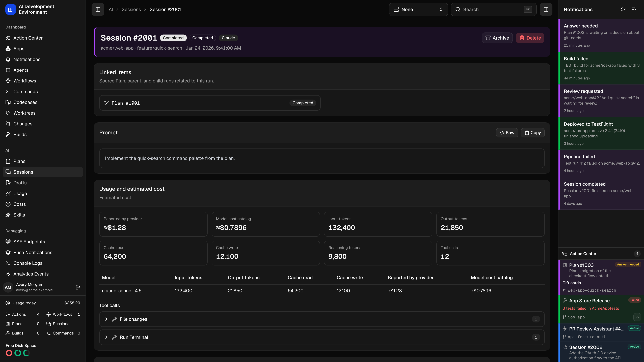Click the Search input field

coord(494,10)
